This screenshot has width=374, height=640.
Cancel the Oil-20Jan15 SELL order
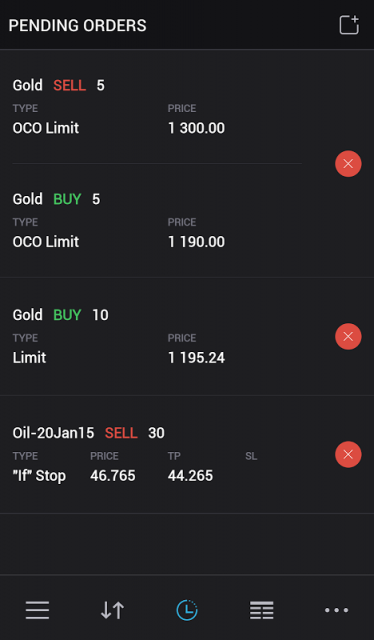pos(348,454)
